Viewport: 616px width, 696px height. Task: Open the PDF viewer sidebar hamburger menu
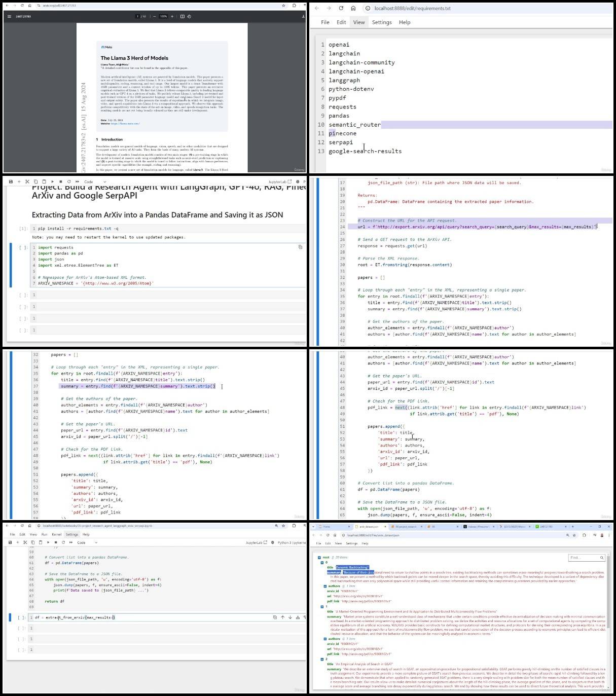9,16
